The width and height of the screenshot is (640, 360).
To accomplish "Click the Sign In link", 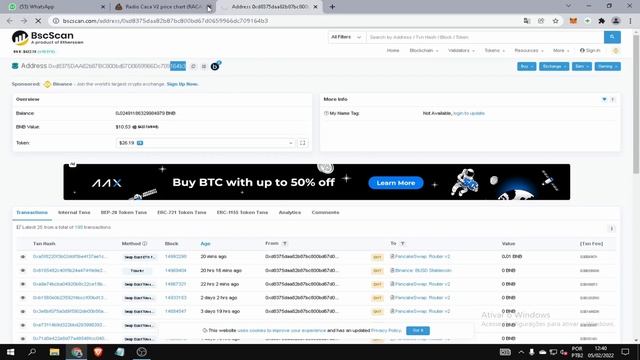I will (590, 51).
